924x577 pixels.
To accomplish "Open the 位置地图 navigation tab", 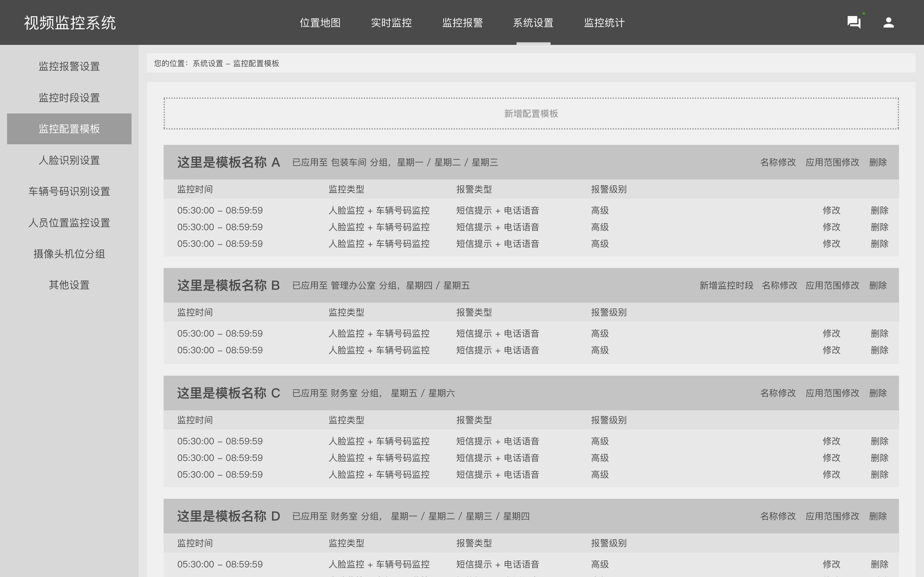I will pos(320,23).
